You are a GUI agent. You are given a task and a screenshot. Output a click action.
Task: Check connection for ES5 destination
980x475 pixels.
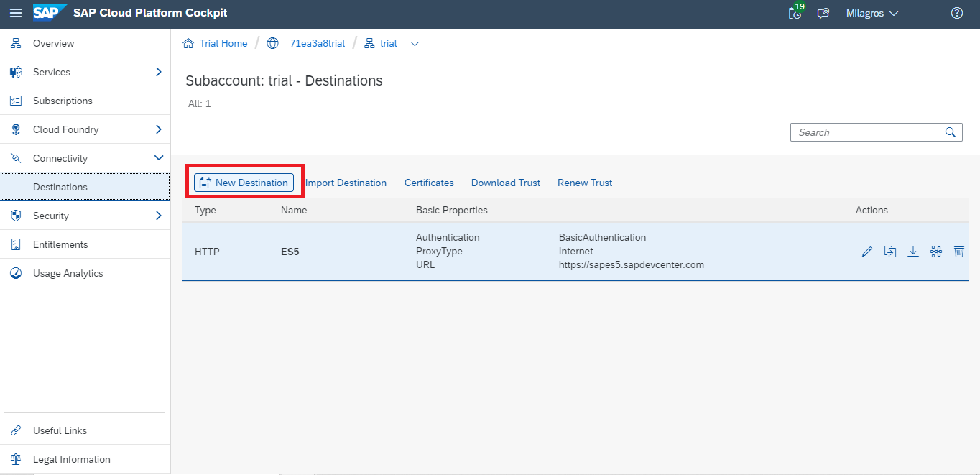(935, 252)
